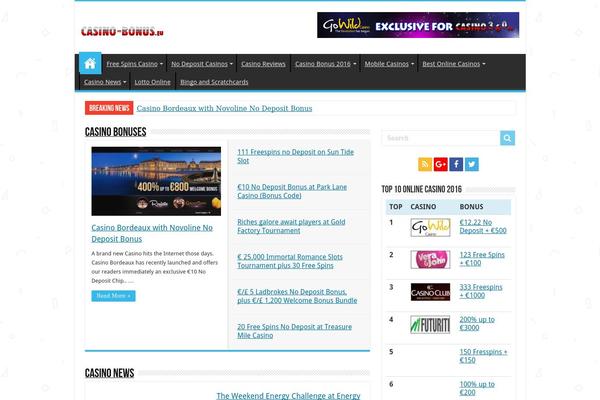The width and height of the screenshot is (600, 400).
Task: Open the Google Plus social icon
Action: (441, 165)
